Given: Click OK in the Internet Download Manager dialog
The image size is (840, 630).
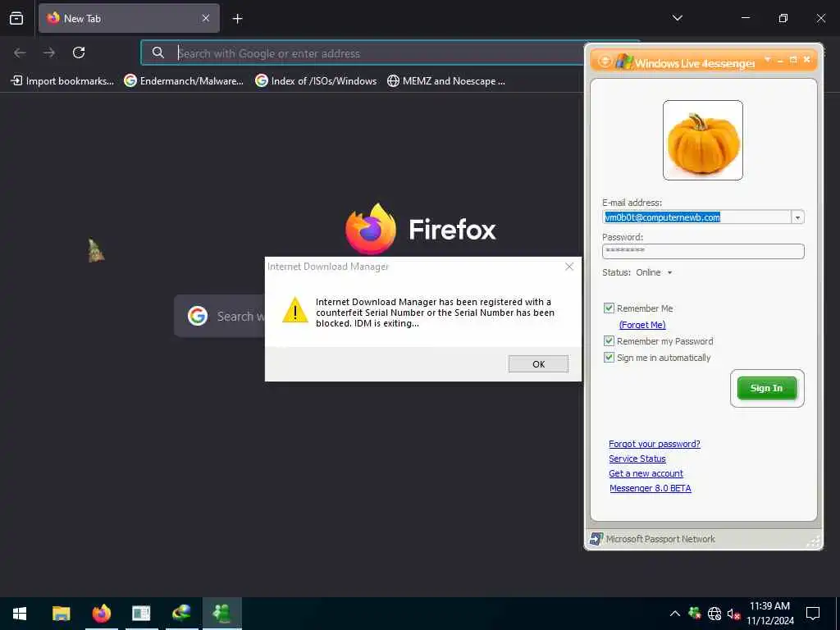Looking at the screenshot, I should 538,364.
